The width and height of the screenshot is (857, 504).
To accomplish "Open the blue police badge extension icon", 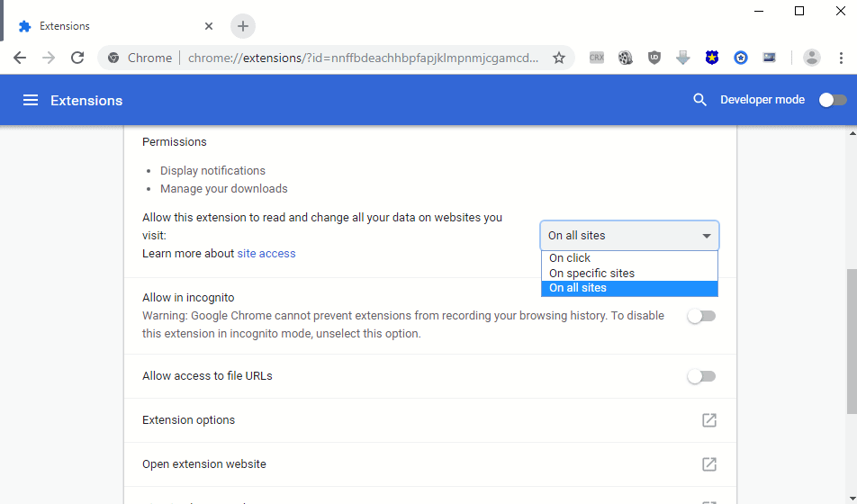I will [711, 58].
